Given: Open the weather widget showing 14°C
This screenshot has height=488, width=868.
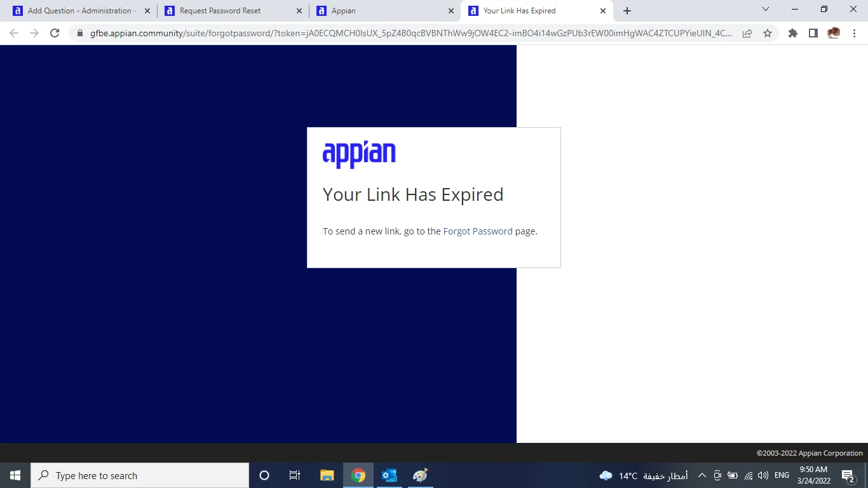Looking at the screenshot, I should pos(643,475).
